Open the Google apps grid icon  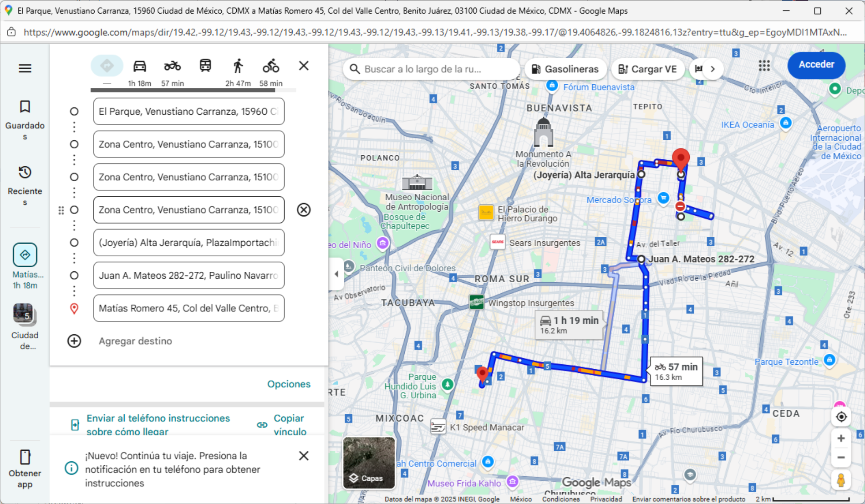pos(764,66)
